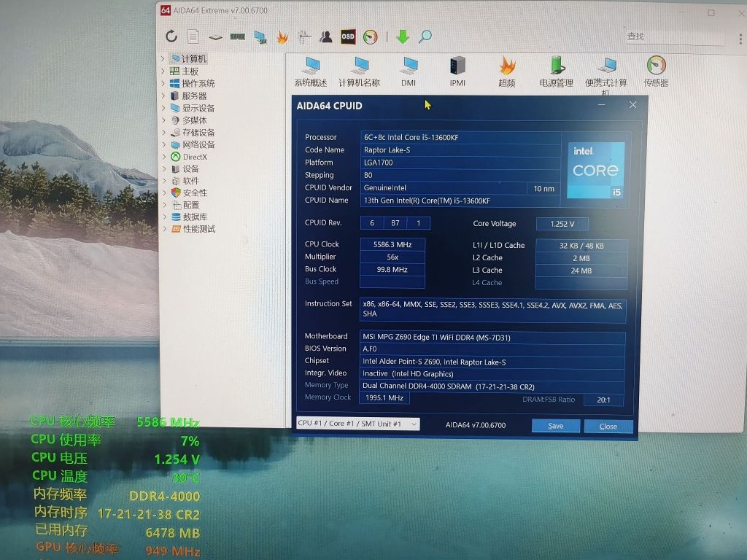Screen dimensions: 747x560
Task: Click the OSD toolbar icon
Action: (348, 36)
